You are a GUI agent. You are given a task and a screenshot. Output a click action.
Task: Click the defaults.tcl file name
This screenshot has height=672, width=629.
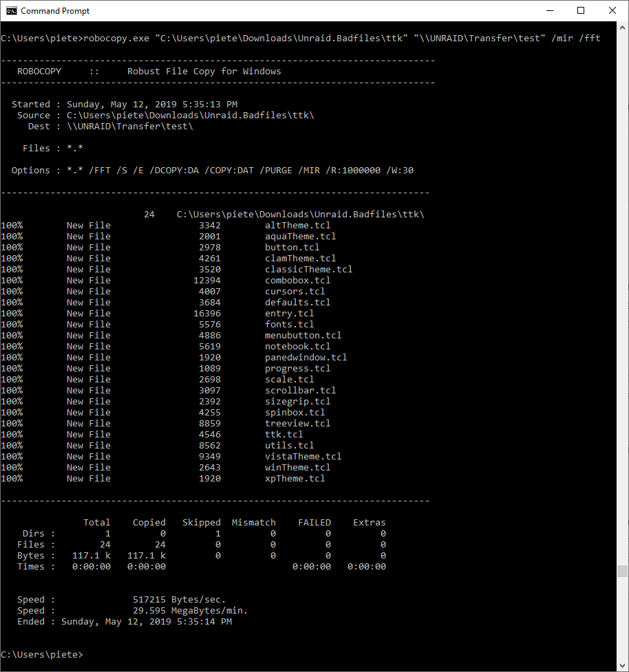point(297,303)
